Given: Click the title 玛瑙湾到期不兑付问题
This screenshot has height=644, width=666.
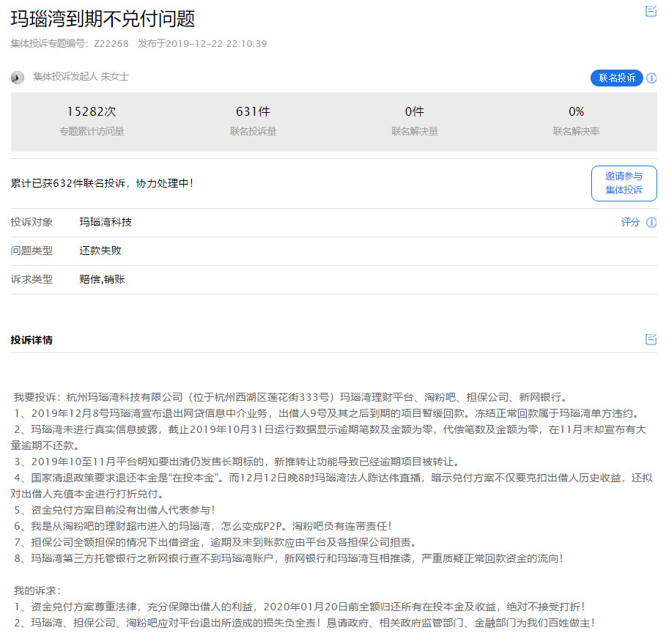Looking at the screenshot, I should tap(103, 19).
